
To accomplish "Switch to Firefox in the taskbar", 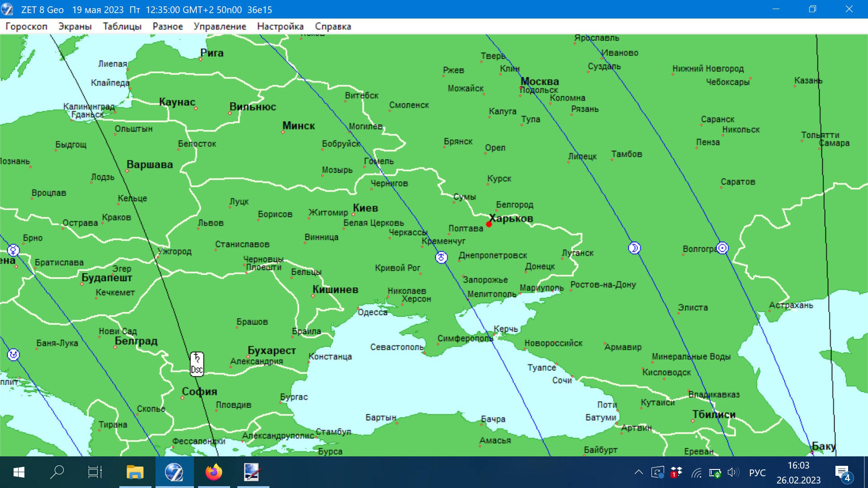I will pos(214,472).
